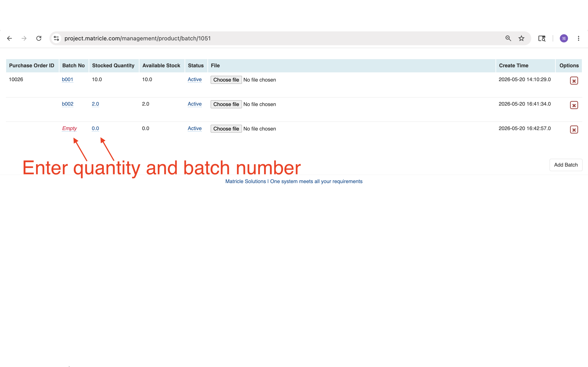Open the browser side panel search icon
This screenshot has width=588, height=367.
(542, 38)
